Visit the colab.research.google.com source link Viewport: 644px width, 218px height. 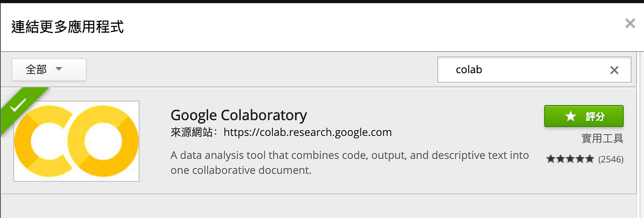coord(307,132)
